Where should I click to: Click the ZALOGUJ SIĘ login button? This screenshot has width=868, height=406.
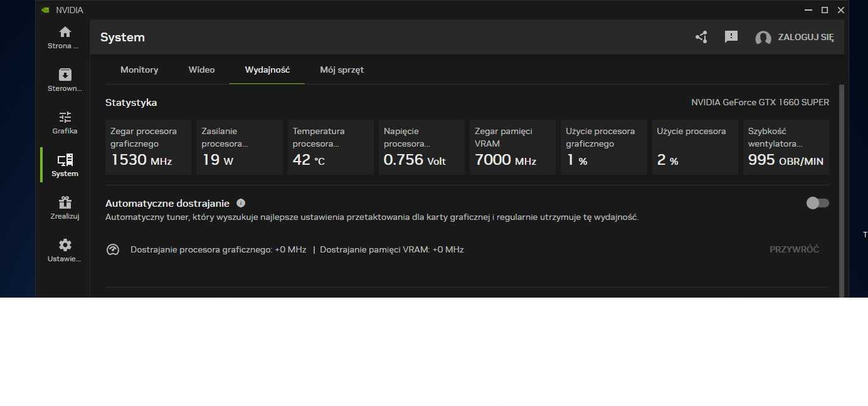point(806,37)
